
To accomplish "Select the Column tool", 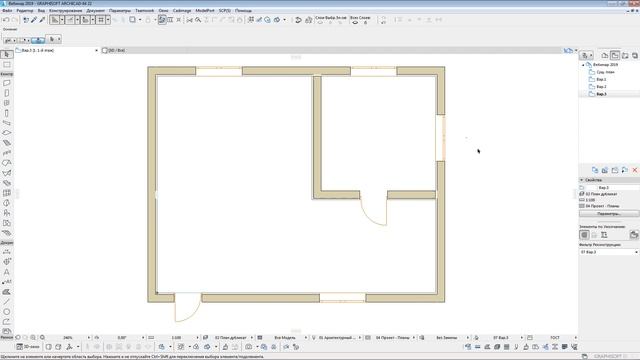I will point(7,113).
